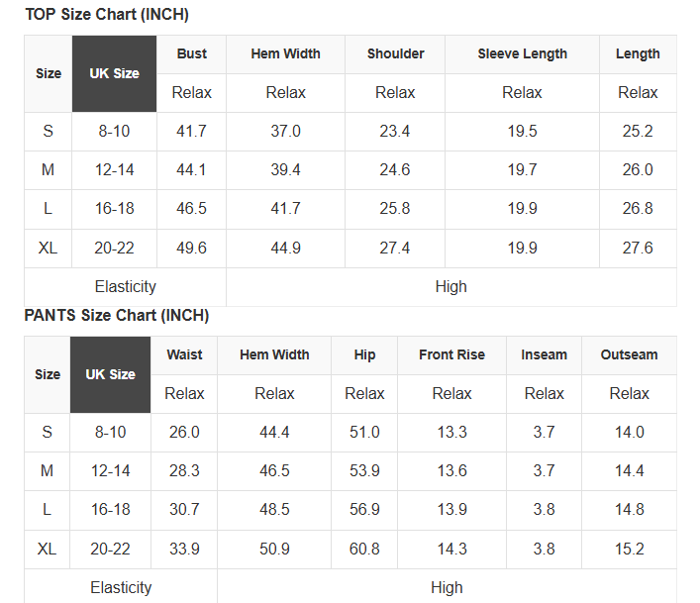Click the 49.6 bust value for XL
Image resolution: width=700 pixels, height=603 pixels.
click(190, 248)
